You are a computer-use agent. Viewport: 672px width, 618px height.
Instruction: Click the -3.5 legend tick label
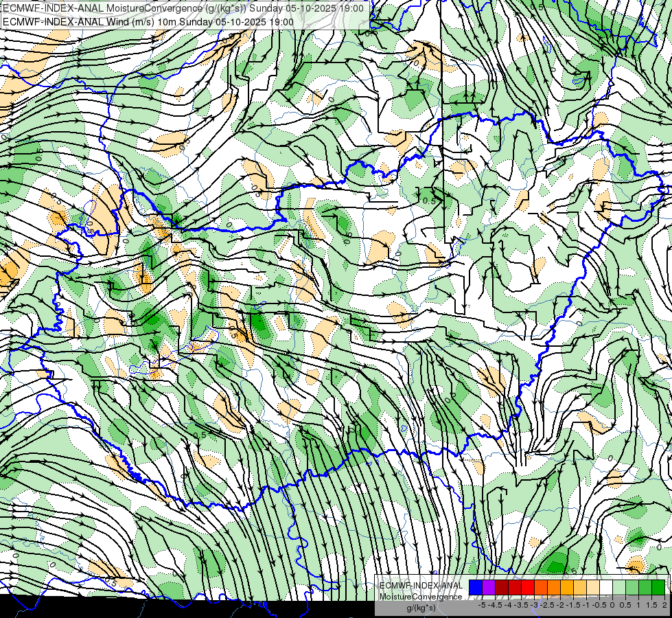521,605
